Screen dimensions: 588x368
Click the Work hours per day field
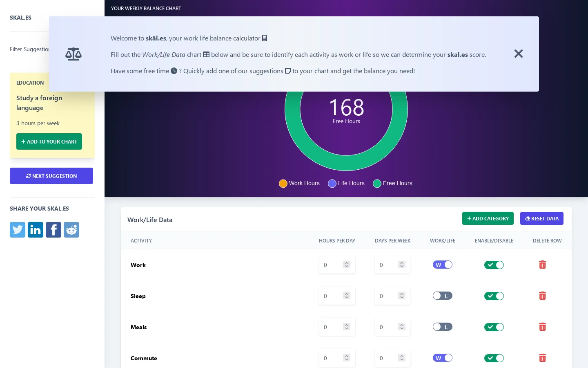[x=337, y=265]
